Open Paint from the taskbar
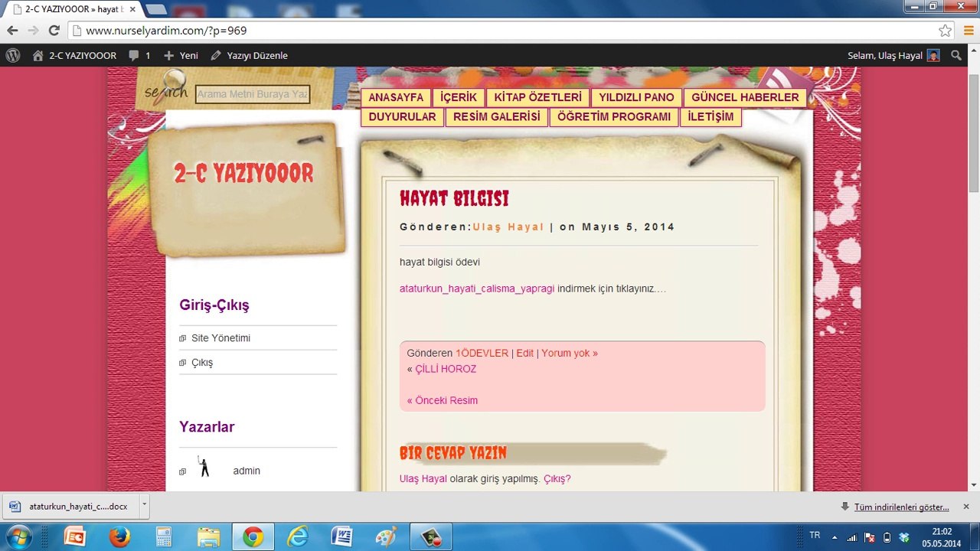Image resolution: width=980 pixels, height=551 pixels. click(x=386, y=537)
